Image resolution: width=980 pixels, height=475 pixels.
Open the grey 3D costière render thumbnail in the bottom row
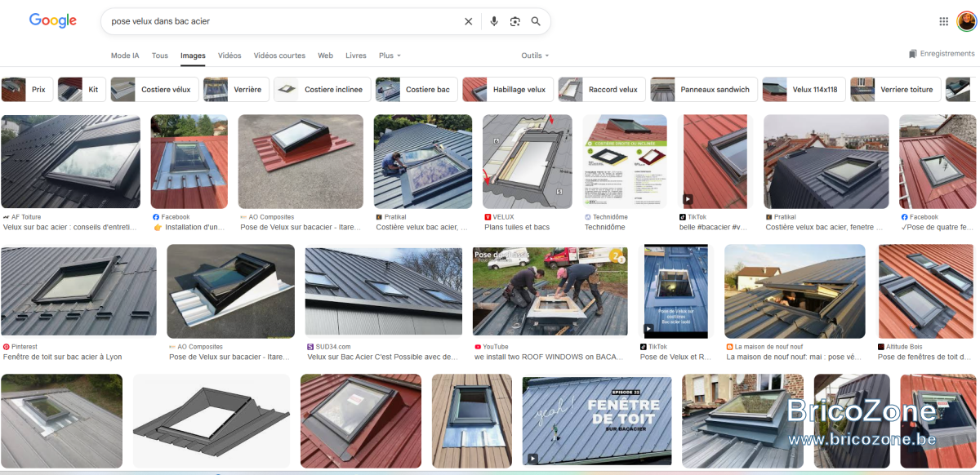pyautogui.click(x=212, y=421)
